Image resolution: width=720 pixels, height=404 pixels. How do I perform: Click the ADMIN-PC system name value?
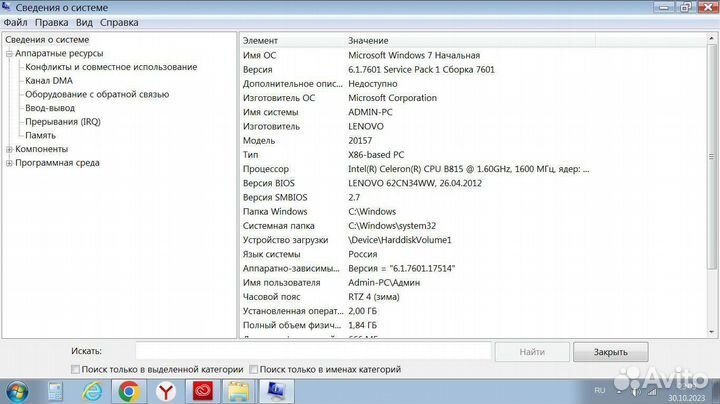pos(370,112)
